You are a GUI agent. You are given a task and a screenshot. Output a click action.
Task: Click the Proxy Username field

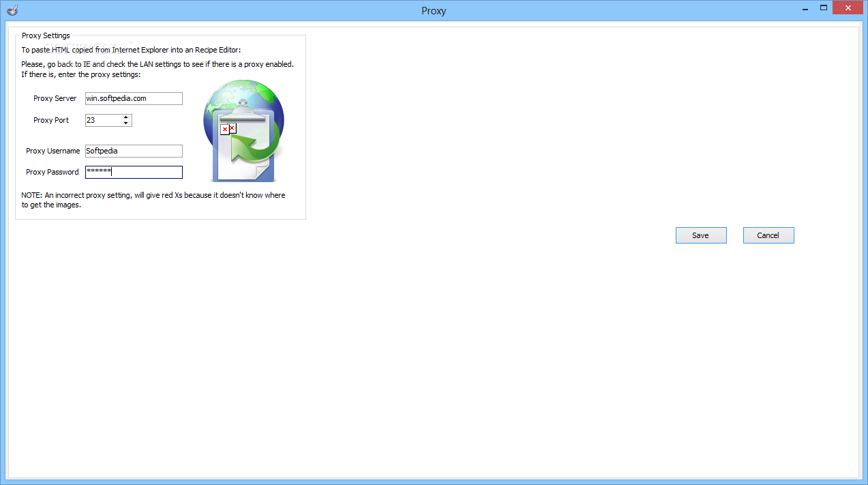(134, 151)
